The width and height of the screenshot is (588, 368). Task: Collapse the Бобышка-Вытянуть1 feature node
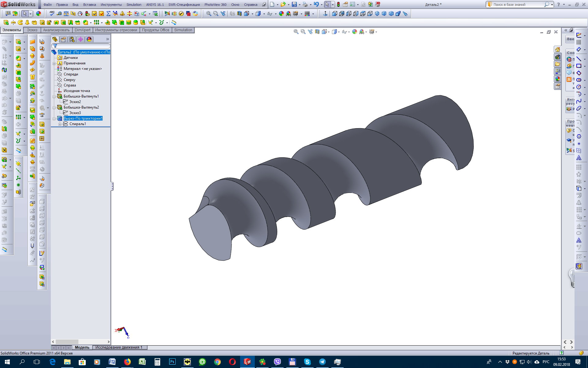click(x=54, y=97)
